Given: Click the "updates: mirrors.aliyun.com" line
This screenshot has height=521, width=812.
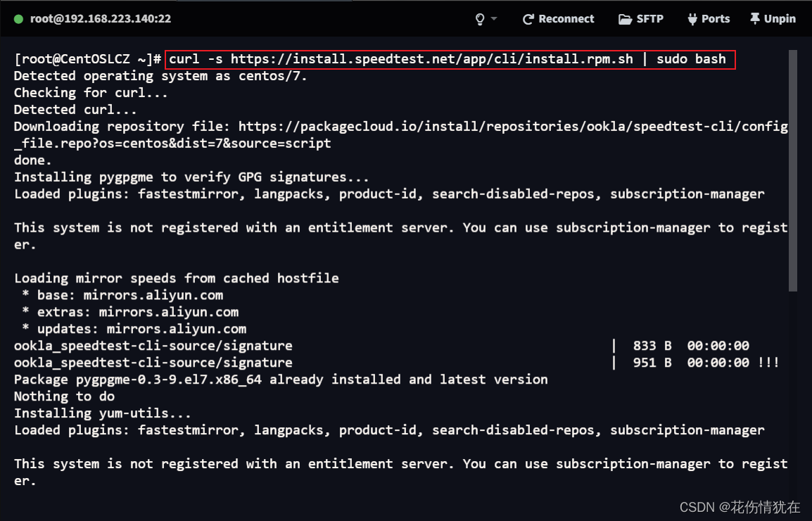Looking at the screenshot, I should (134, 329).
